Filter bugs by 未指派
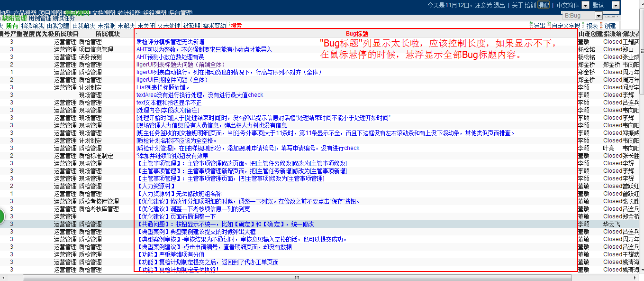 106,26
